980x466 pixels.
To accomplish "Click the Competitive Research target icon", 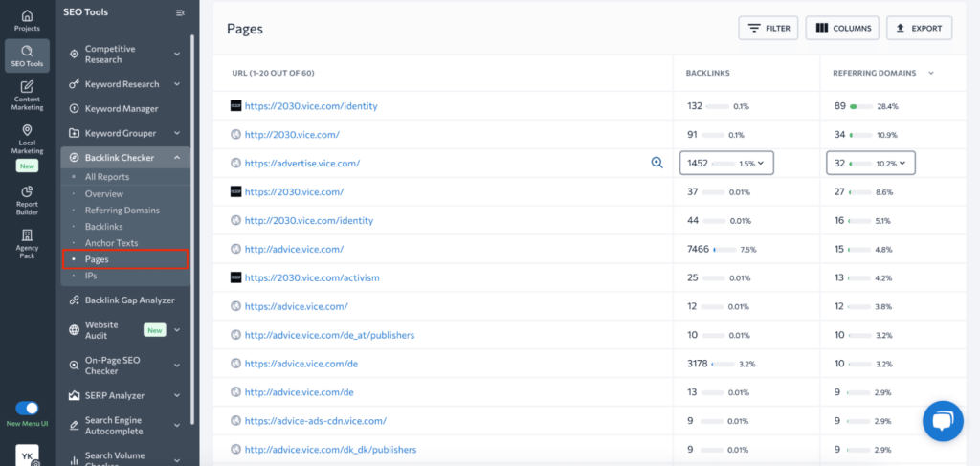I will click(74, 55).
